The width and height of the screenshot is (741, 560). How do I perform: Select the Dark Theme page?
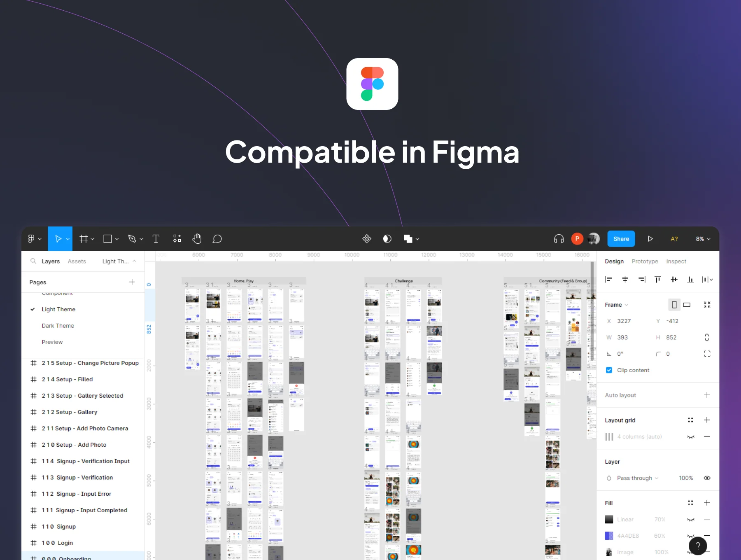pos(58,326)
